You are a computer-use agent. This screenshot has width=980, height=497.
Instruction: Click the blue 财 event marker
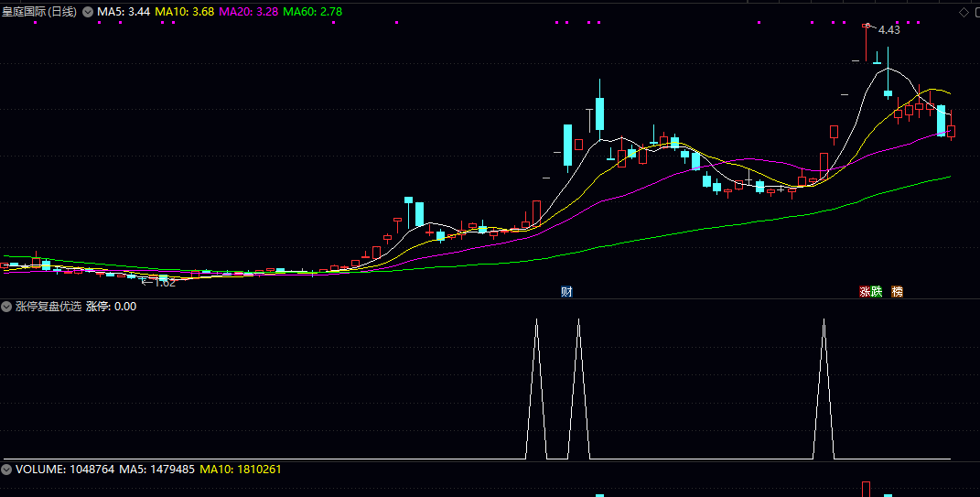click(x=566, y=292)
